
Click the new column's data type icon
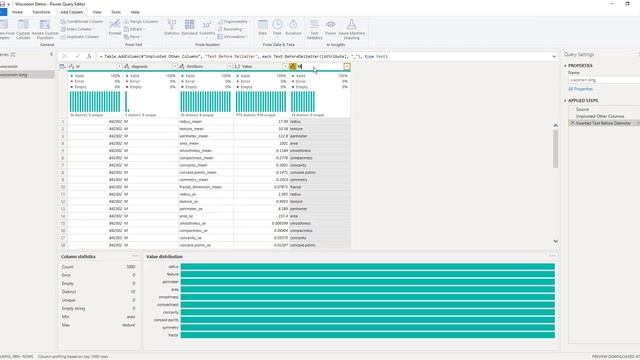pyautogui.click(x=293, y=66)
